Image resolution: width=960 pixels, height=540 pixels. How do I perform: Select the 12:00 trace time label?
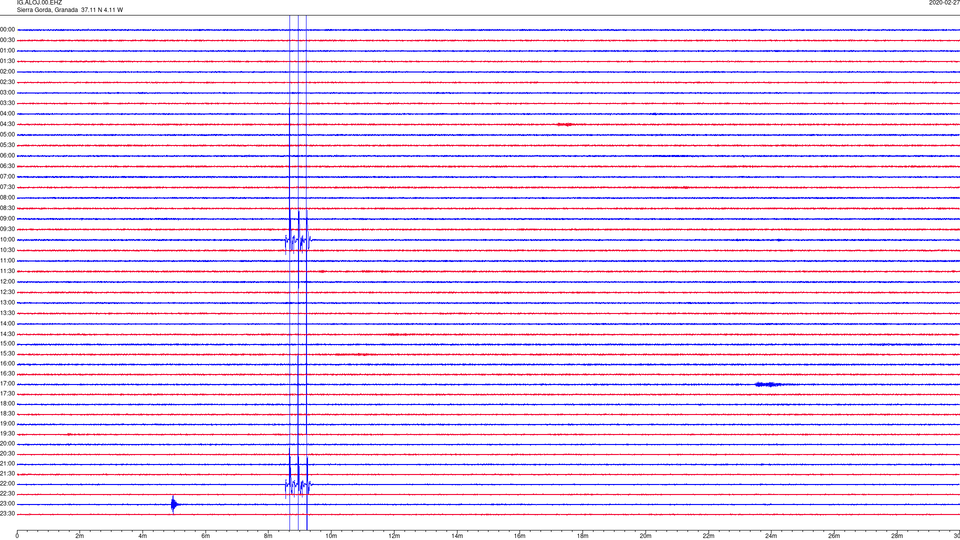coord(7,282)
